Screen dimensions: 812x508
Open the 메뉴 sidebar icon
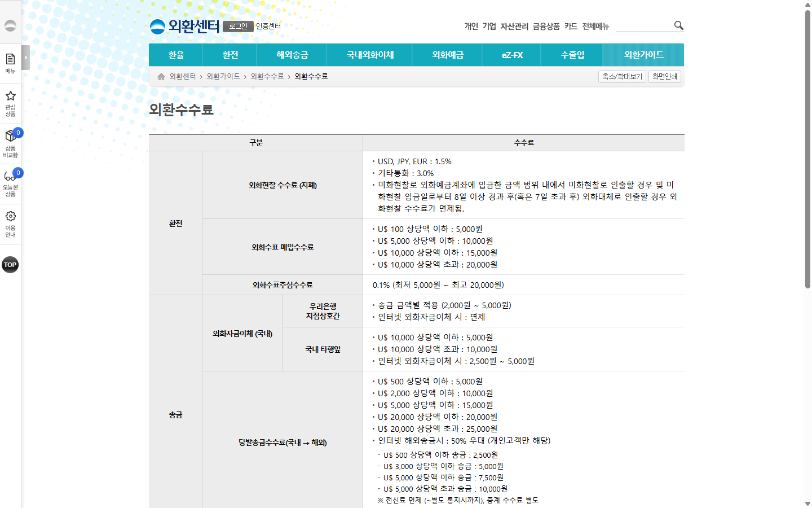coord(10,63)
